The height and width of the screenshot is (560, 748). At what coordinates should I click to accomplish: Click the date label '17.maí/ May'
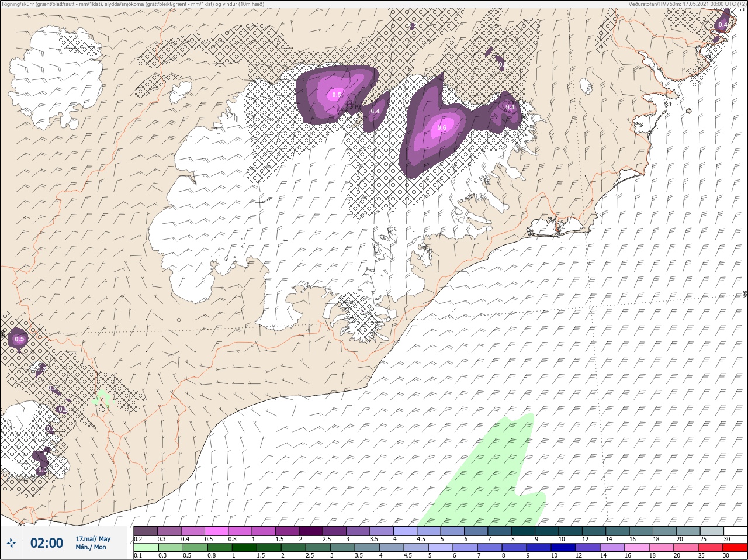click(93, 538)
